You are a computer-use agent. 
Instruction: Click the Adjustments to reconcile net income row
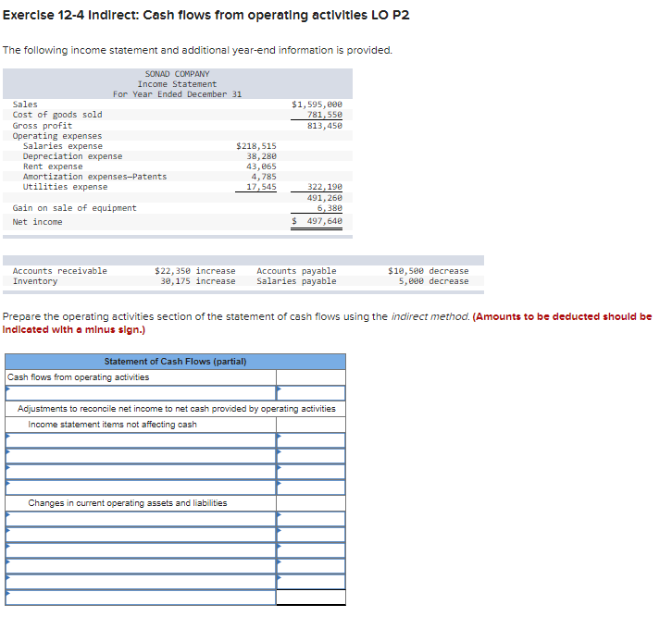[x=176, y=409]
